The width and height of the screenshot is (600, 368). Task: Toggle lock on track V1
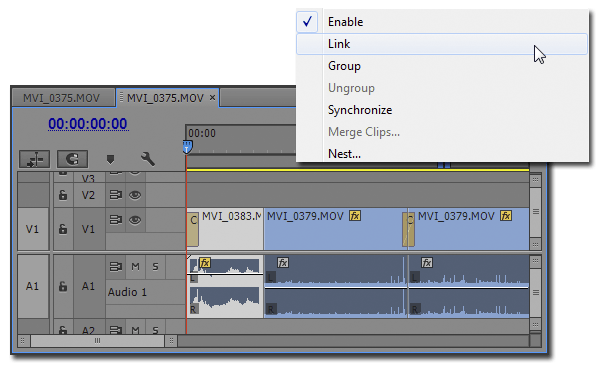63,229
